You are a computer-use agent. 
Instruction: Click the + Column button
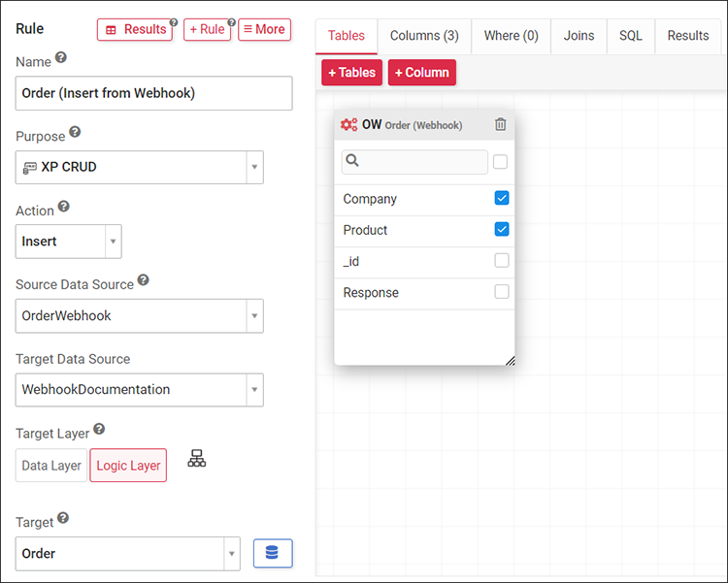coord(421,73)
